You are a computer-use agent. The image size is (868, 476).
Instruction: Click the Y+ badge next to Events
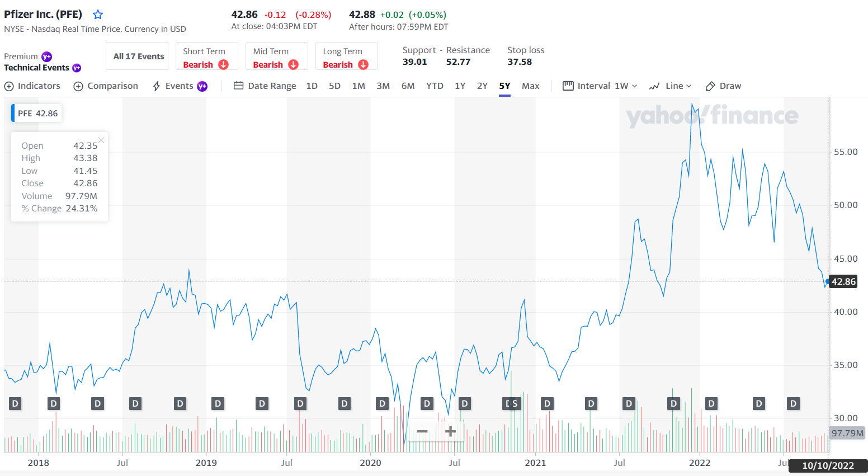202,86
